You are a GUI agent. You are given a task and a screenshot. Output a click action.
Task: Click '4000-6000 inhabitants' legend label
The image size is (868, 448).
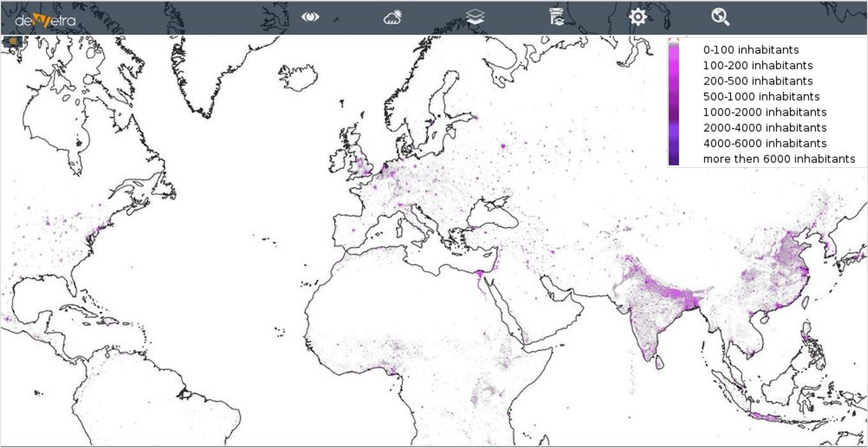point(764,143)
